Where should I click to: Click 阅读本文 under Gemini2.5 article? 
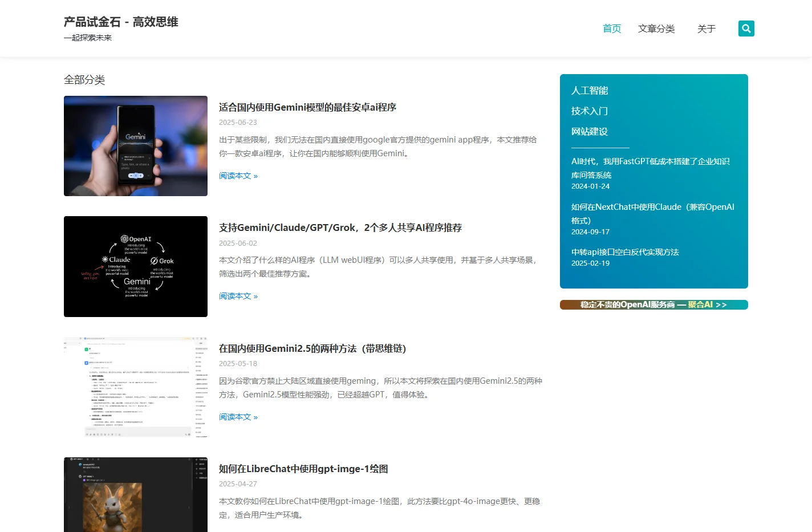[x=238, y=417]
